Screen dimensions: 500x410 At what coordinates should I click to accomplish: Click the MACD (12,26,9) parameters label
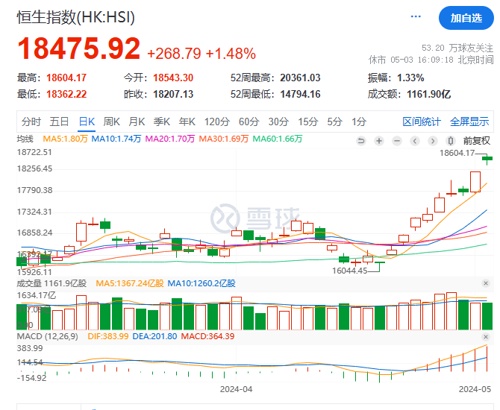coord(47,336)
